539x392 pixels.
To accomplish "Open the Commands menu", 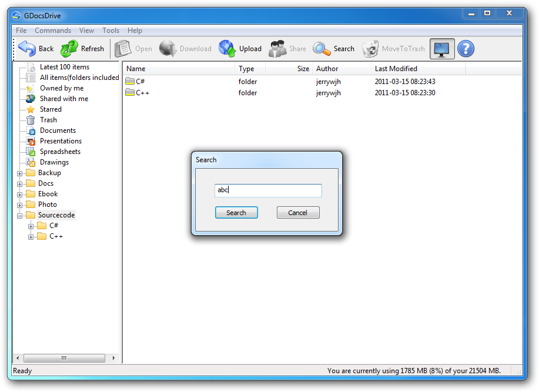I will [53, 31].
